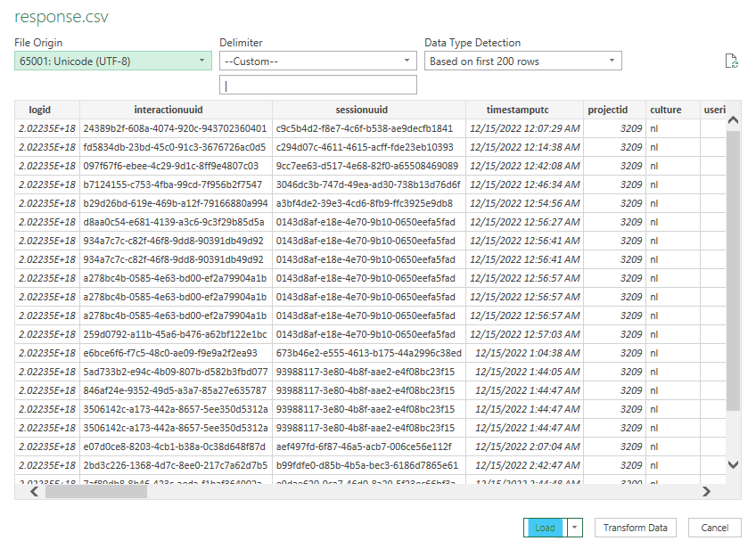The width and height of the screenshot is (756, 549).
Task: Click the custom delimiter text field
Action: click(x=317, y=86)
